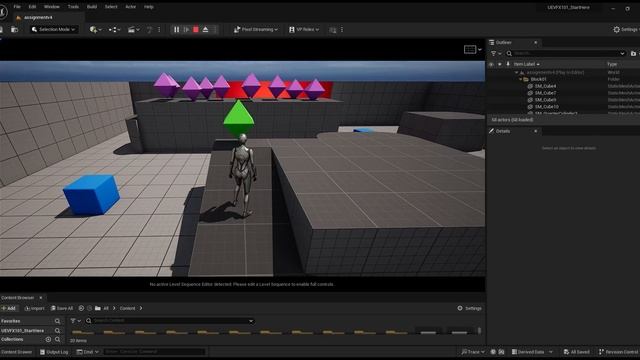This screenshot has height=360, width=640.
Task: Collapse the Block01 folder
Action: (x=520, y=79)
